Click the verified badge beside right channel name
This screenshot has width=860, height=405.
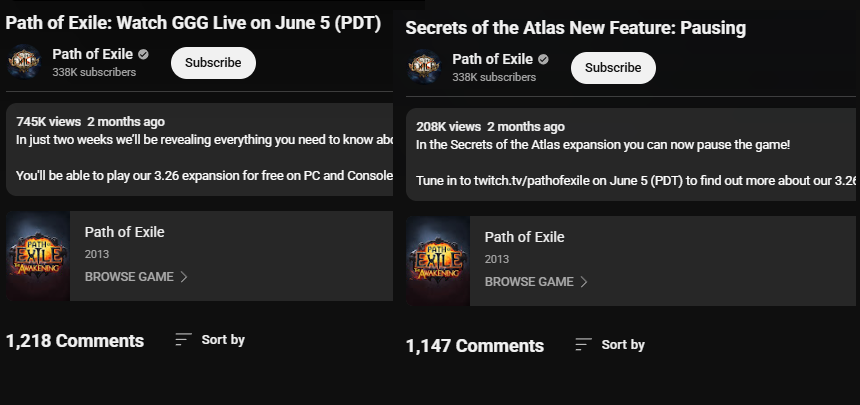[x=544, y=59]
